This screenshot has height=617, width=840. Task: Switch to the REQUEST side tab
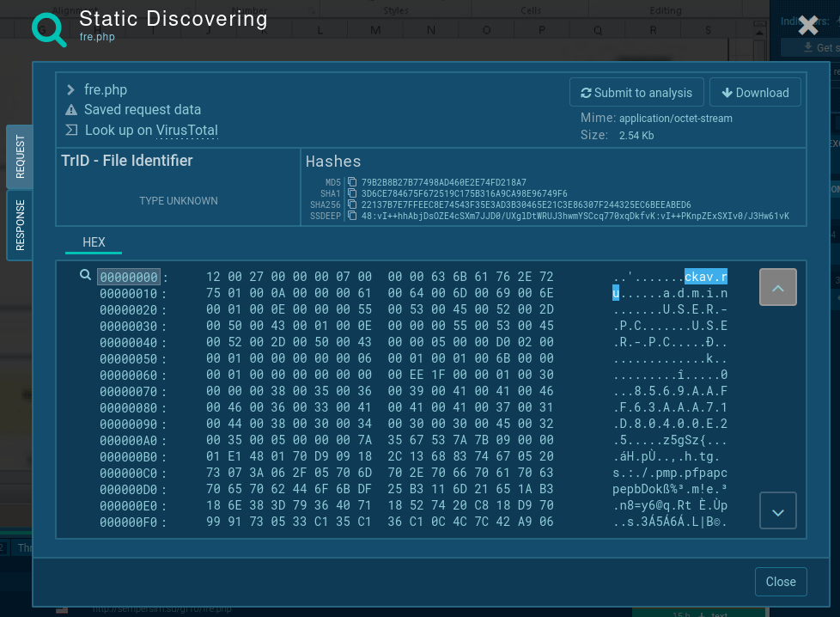(x=20, y=156)
